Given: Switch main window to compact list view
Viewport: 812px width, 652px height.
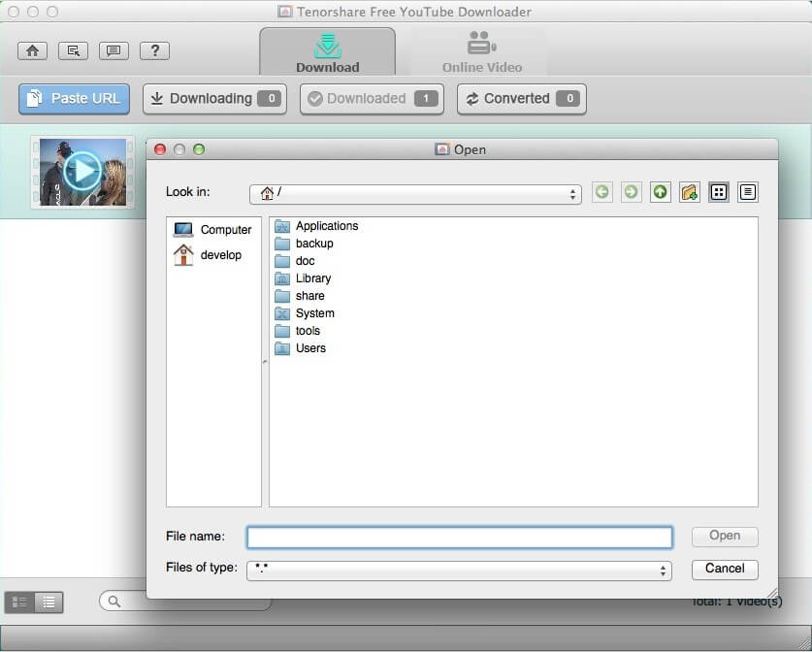Looking at the screenshot, I should pyautogui.click(x=49, y=603).
